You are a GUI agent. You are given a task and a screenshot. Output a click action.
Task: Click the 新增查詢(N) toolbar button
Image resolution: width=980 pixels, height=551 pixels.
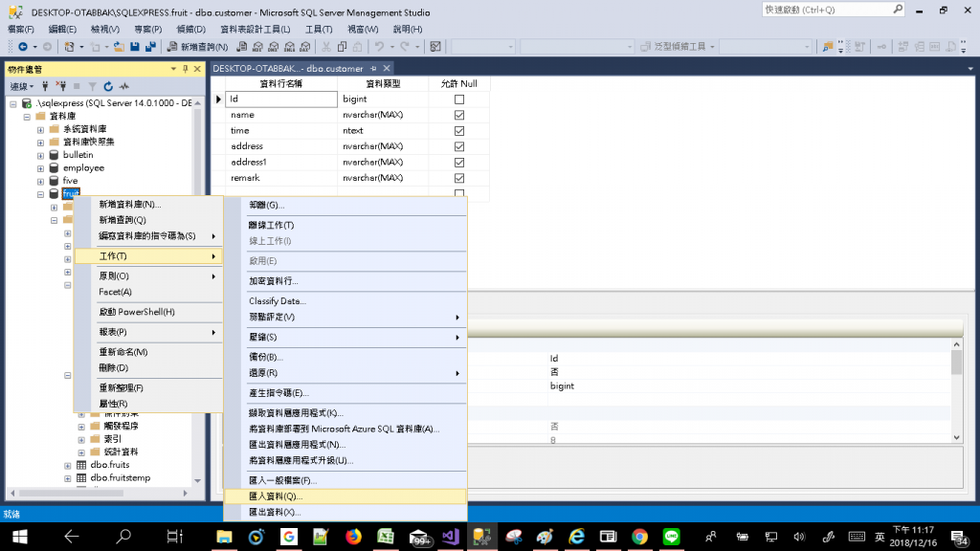click(x=197, y=47)
